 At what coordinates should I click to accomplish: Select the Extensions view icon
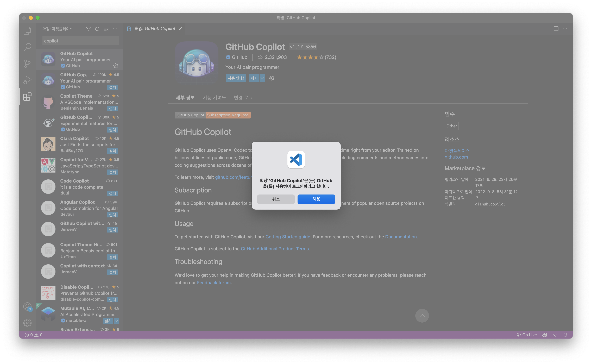coord(27,97)
